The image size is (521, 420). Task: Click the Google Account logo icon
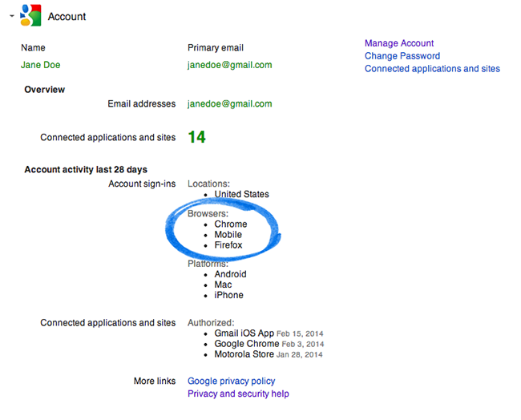[x=30, y=15]
